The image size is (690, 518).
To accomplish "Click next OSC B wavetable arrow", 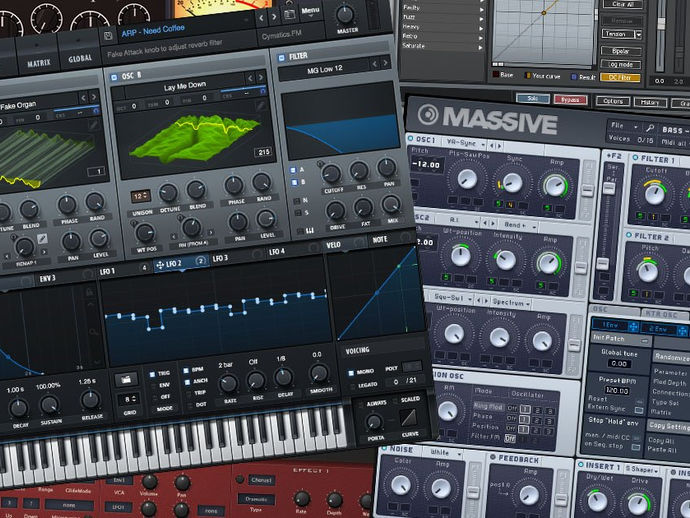I will [261, 77].
